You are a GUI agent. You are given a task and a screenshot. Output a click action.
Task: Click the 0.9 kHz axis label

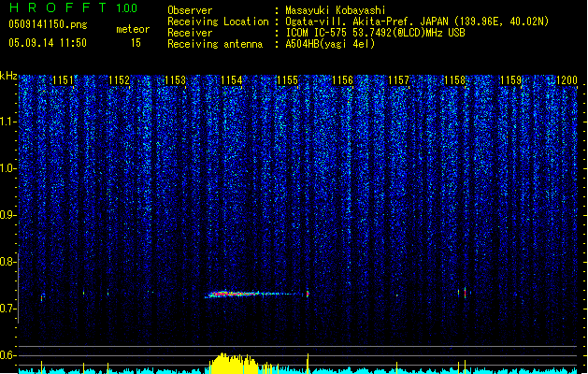(7, 215)
